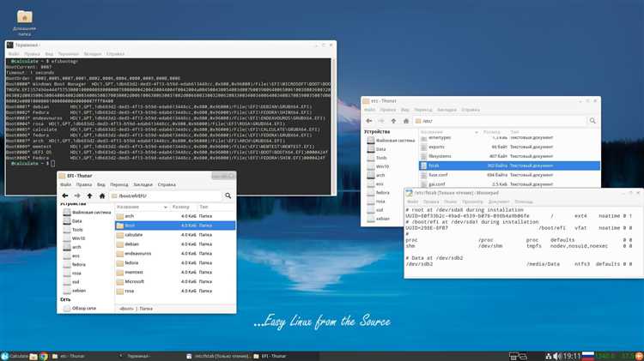The height and width of the screenshot is (361, 644).
Task: Launch Chrome from the taskbar
Action: (x=44, y=356)
